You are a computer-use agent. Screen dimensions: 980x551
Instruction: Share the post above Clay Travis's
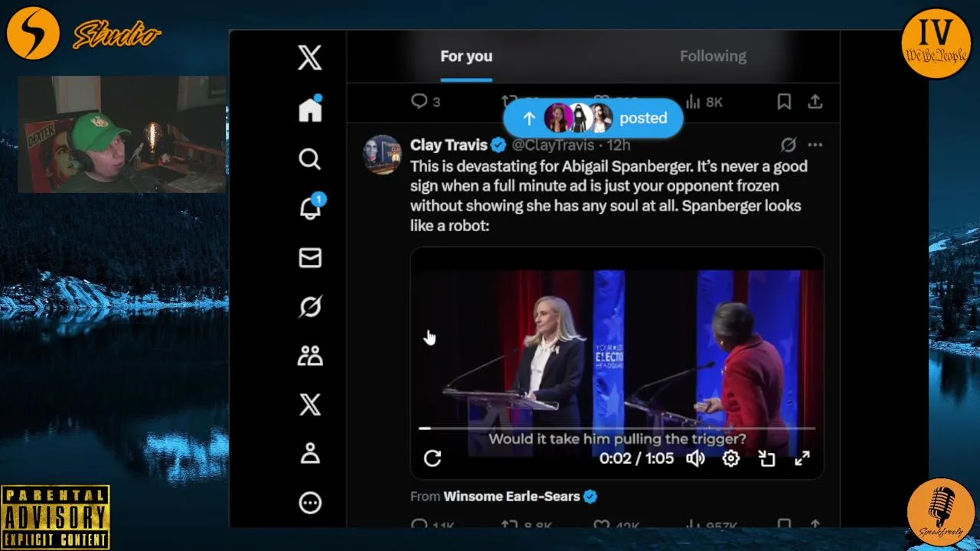coord(815,102)
